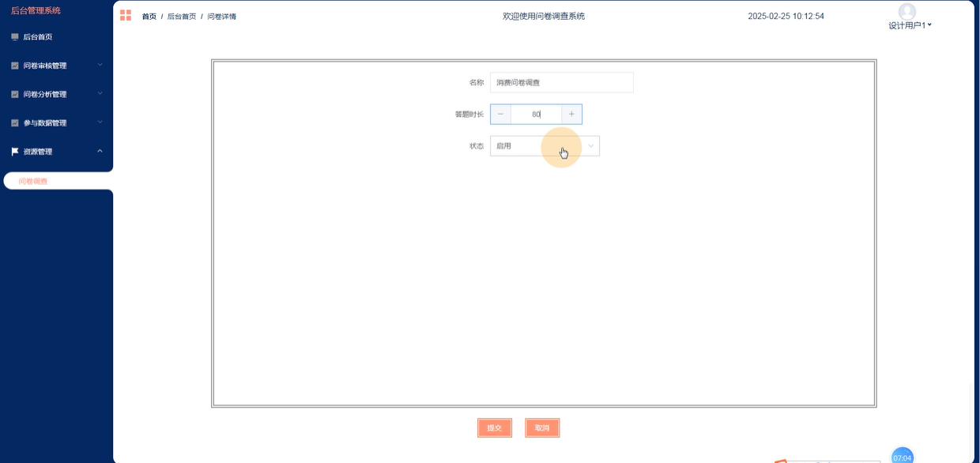
Task: Expand the 问卷审核管理 chevron
Action: tap(100, 65)
